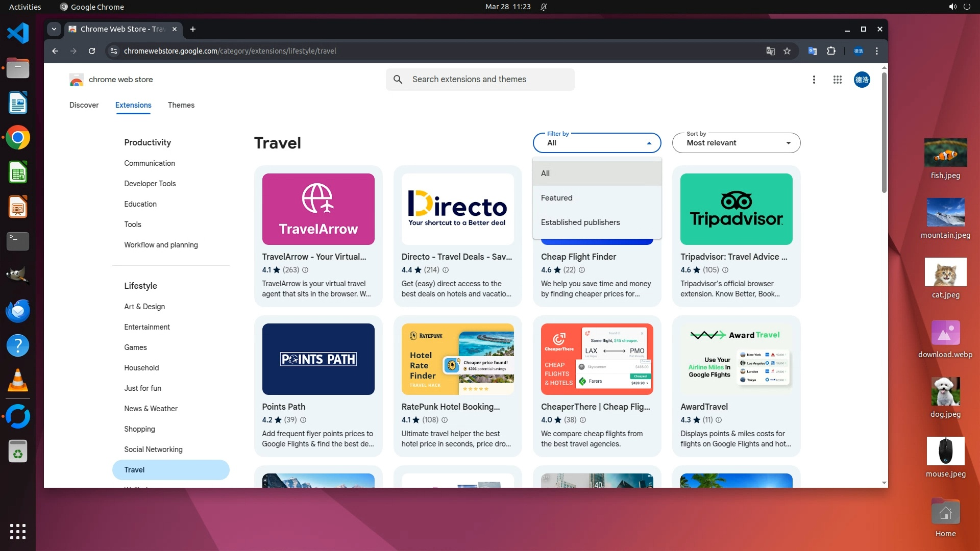
Task: Open Developer Tools category
Action: click(150, 184)
